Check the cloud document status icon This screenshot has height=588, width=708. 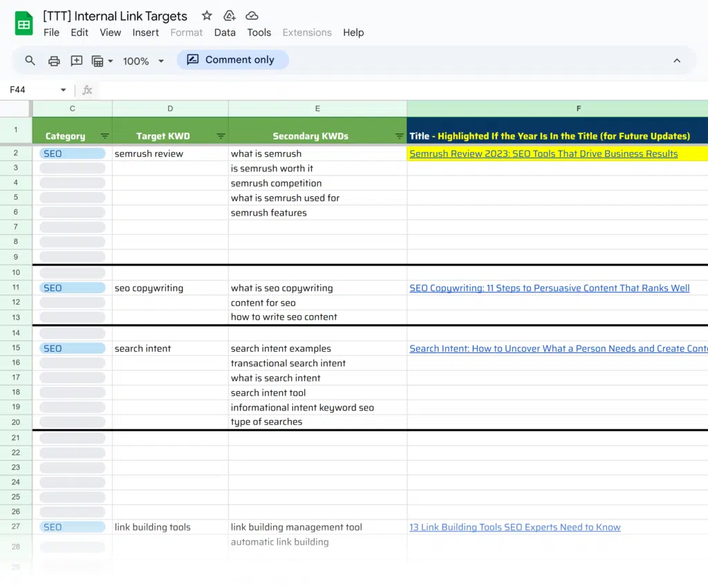(x=252, y=16)
